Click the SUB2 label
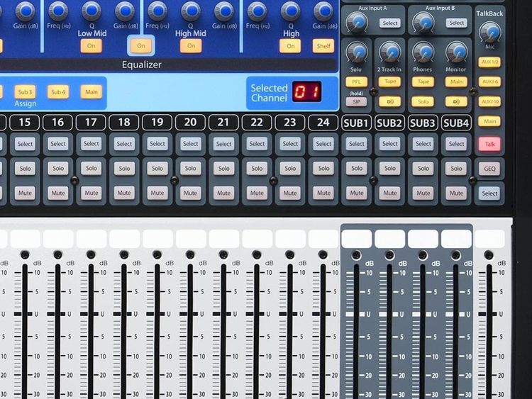The height and width of the screenshot is (399, 532). pyautogui.click(x=389, y=123)
